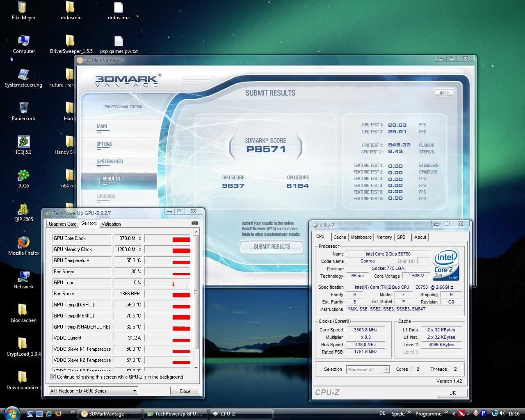Expand the ATI Radeon HD 4800 dropdown

(135, 391)
